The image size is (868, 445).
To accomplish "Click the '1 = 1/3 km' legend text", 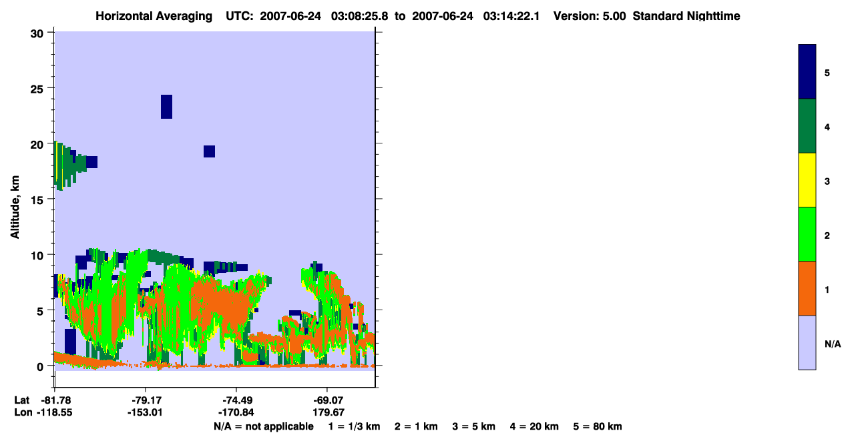I will [354, 426].
